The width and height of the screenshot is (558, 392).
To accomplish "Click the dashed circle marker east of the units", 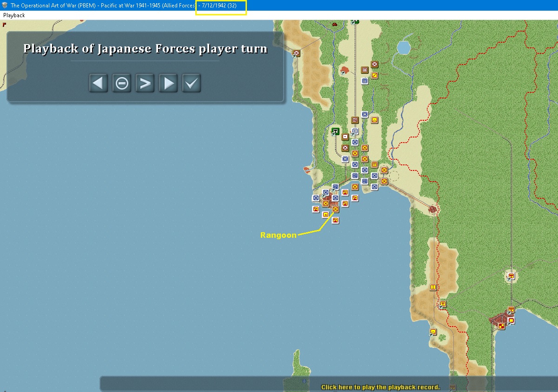I will [x=393, y=176].
